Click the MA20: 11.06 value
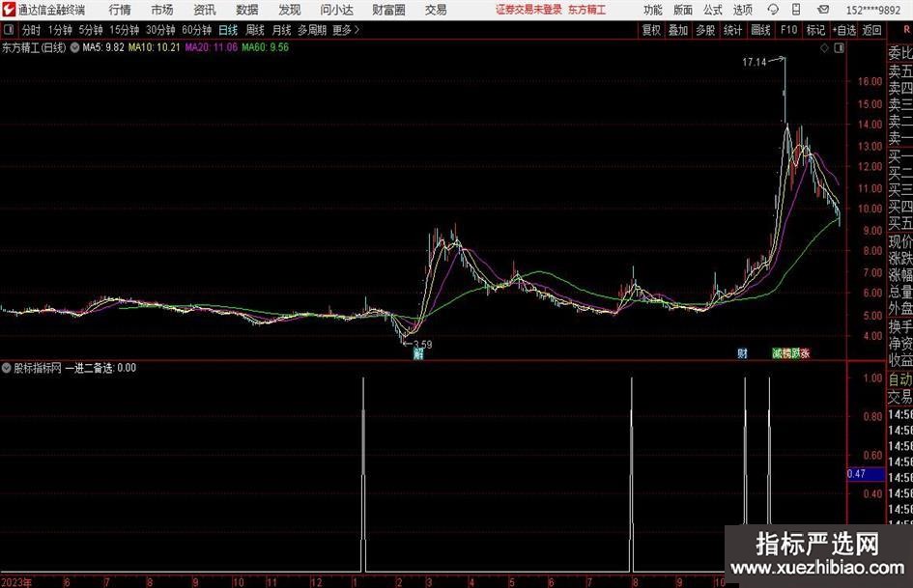 pos(212,47)
